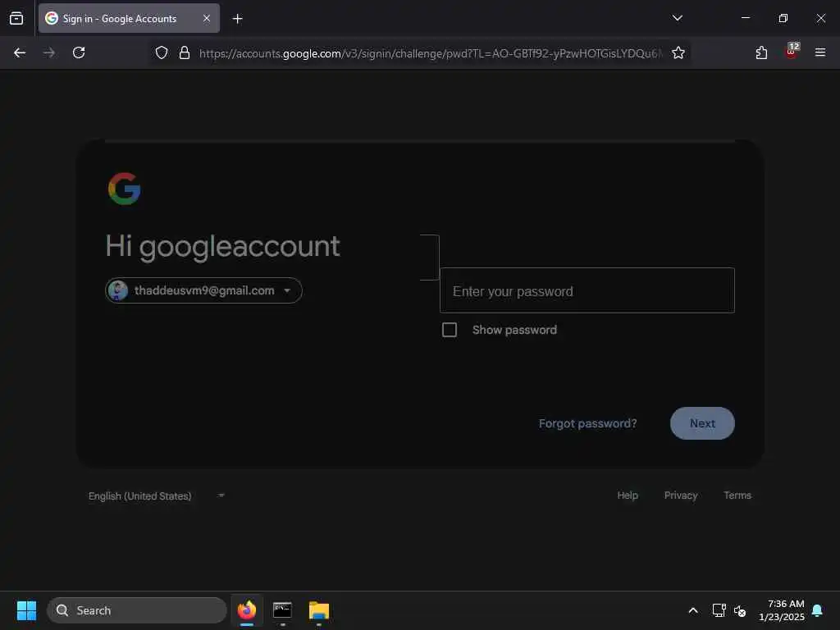Open the clock showing 7:36 AM
The image size is (840, 630).
[x=782, y=610]
